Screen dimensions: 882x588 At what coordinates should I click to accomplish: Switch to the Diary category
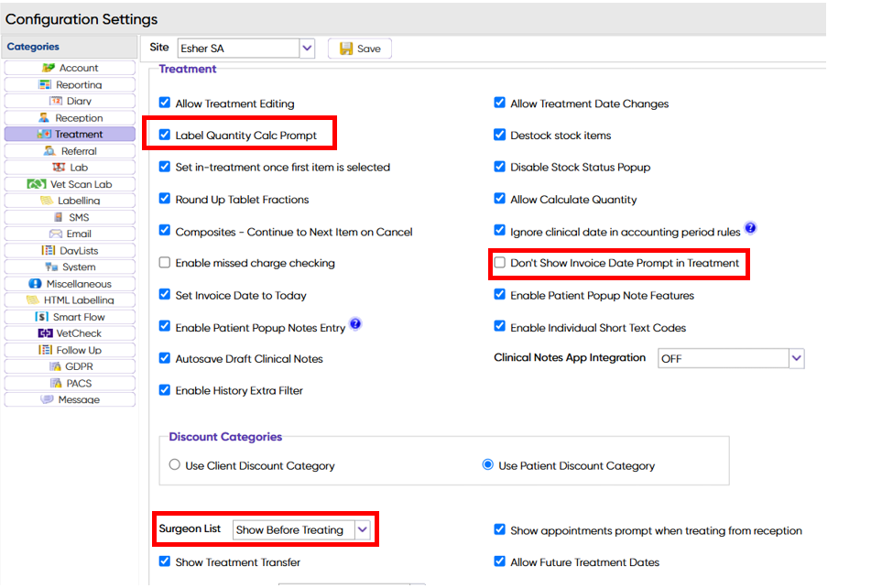[70, 102]
